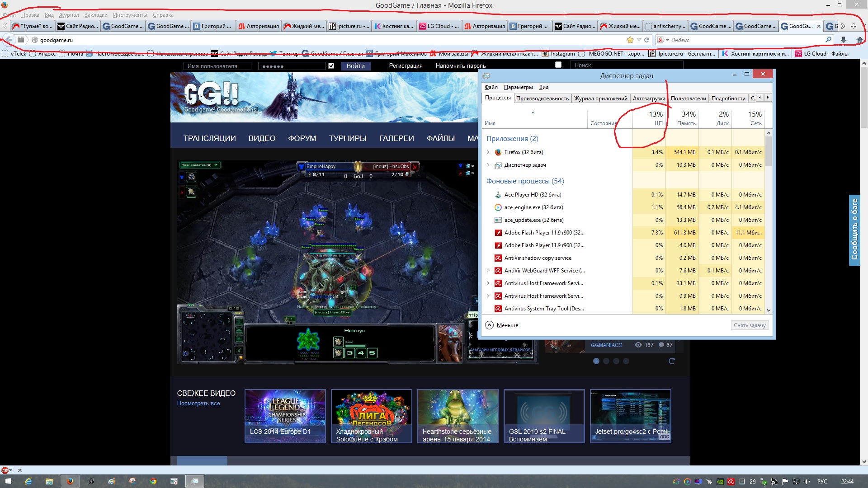Click the Войти login button

pyautogui.click(x=355, y=66)
